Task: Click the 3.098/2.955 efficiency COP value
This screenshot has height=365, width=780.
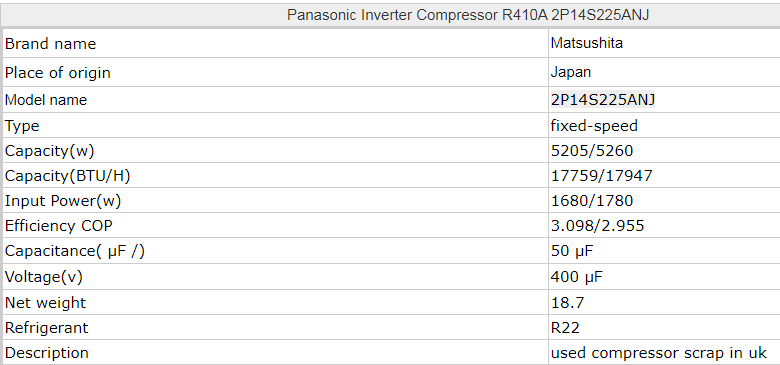Action: [x=597, y=226]
